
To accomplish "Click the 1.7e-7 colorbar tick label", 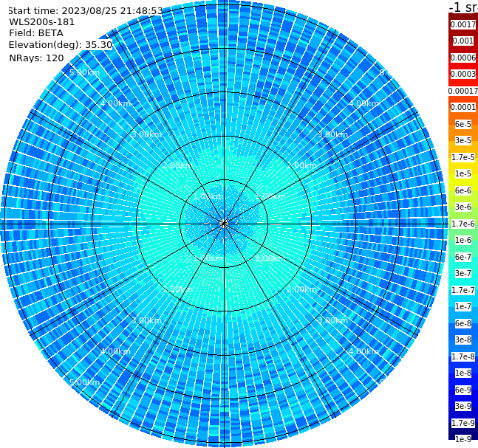I will click(x=463, y=290).
